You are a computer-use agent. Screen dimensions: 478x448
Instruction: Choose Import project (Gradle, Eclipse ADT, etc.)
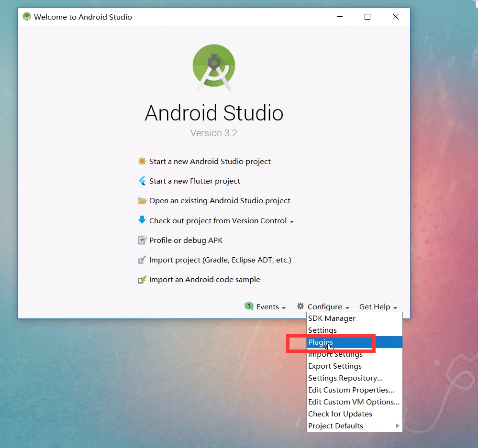point(220,260)
